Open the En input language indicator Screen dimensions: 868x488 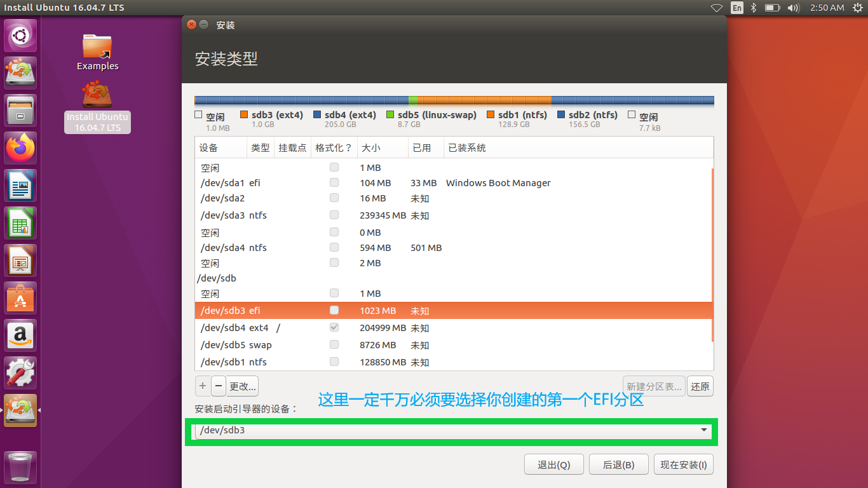point(737,8)
